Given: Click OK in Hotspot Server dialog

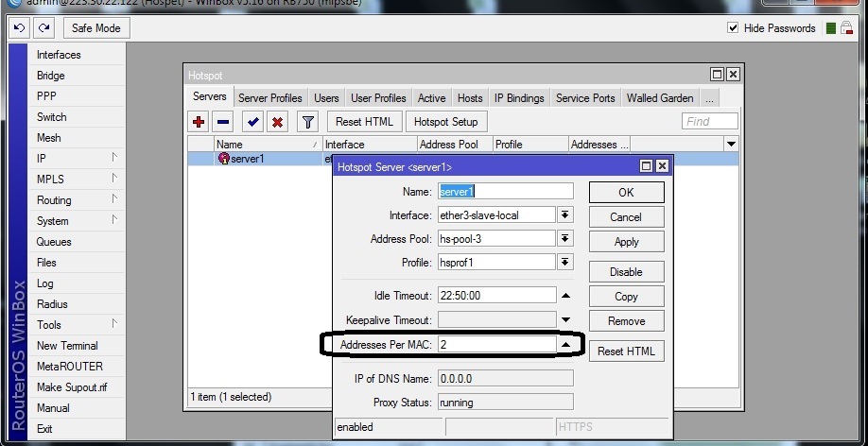Looking at the screenshot, I should (626, 193).
